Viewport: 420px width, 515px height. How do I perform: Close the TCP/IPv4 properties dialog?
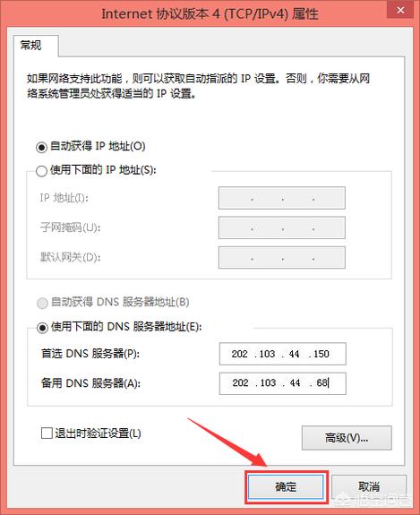[400, 10]
